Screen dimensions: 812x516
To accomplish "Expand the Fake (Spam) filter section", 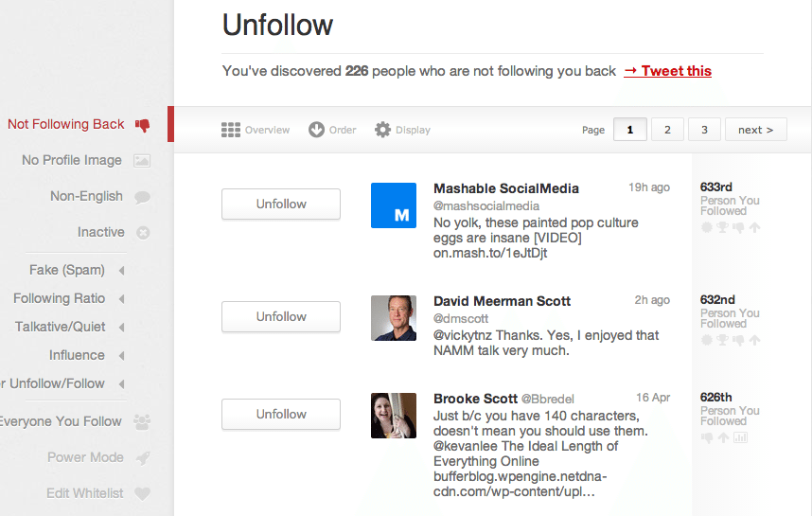I will (122, 271).
